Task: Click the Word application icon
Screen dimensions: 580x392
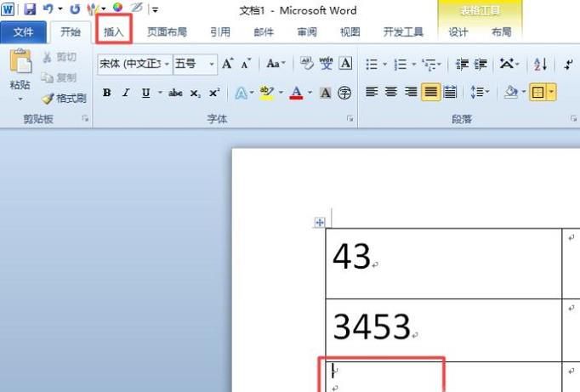Action: [x=8, y=9]
